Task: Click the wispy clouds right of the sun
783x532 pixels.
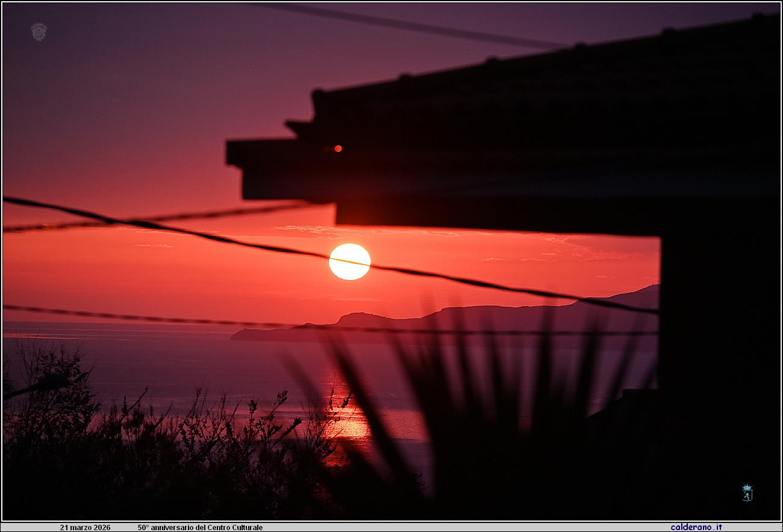Action: (x=560, y=247)
